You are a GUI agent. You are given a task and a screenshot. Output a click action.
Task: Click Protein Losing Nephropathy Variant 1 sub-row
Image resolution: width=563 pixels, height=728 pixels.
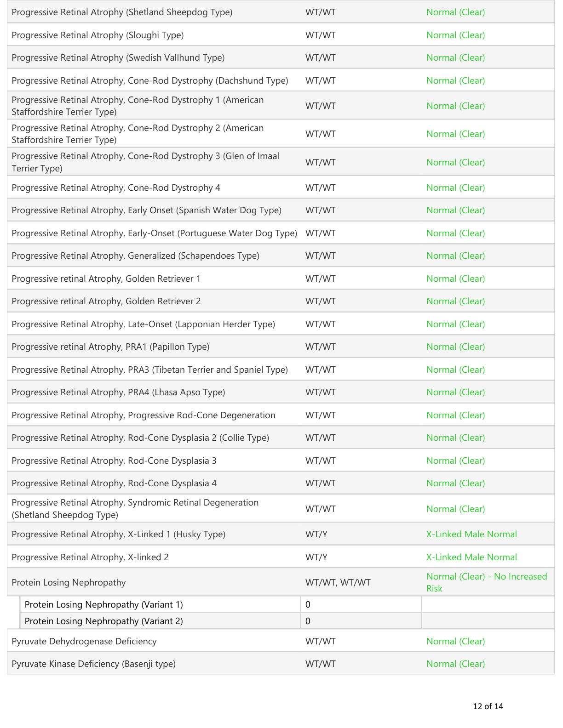pos(287,604)
